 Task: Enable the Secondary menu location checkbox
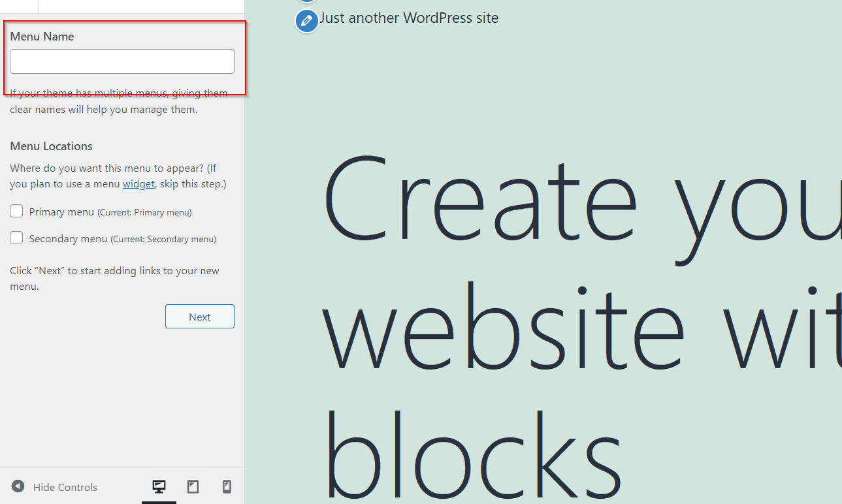tap(16, 237)
